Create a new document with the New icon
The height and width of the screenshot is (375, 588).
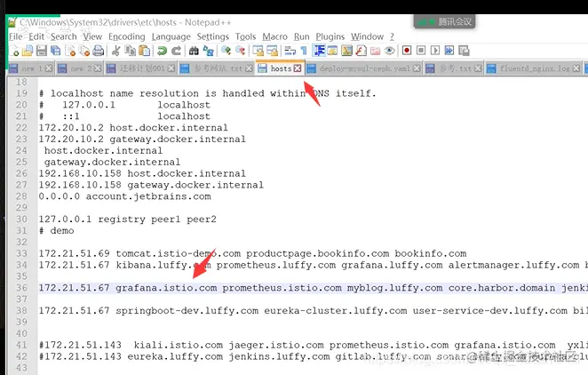[x=14, y=51]
